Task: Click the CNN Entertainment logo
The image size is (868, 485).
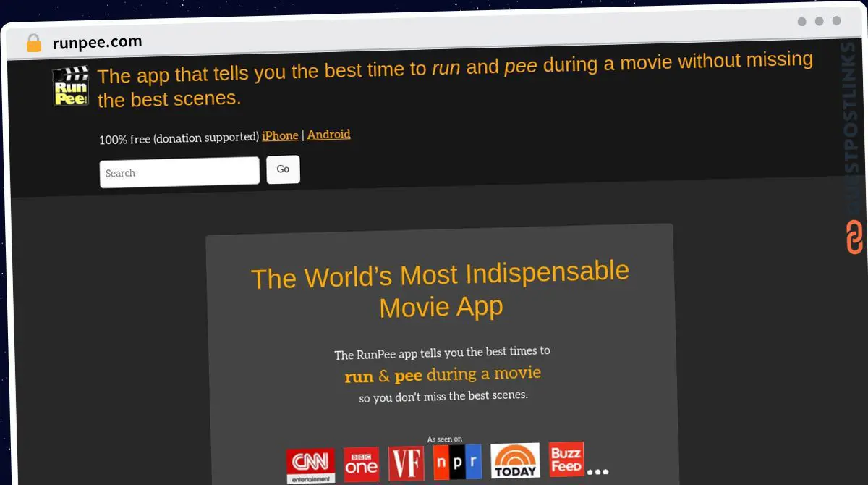Action: [310, 465]
